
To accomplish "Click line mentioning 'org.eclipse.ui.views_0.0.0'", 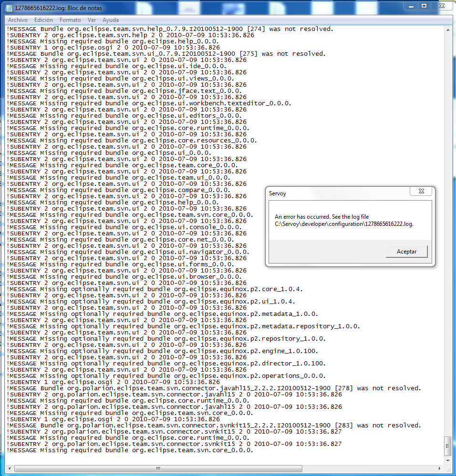I will [x=120, y=79].
